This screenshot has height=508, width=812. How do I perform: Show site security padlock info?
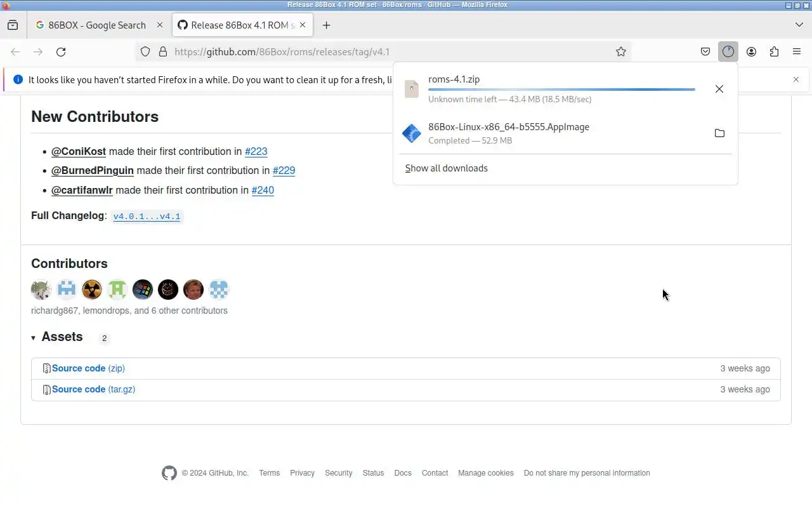[162, 52]
